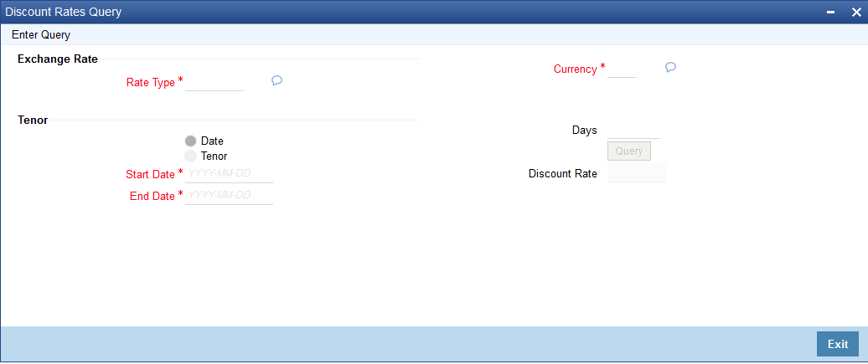Click the Discount Rates Query title text
Screen dimensions: 868x364
point(64,12)
